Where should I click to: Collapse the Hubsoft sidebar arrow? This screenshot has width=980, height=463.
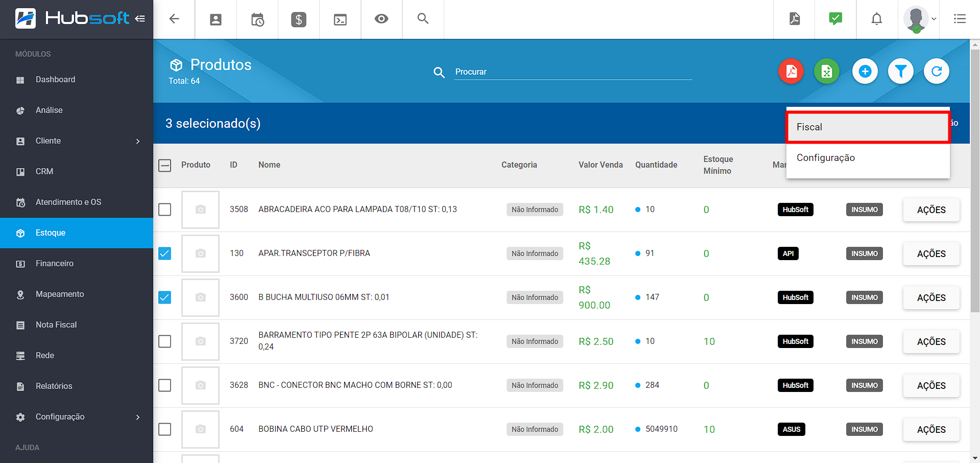click(140, 19)
